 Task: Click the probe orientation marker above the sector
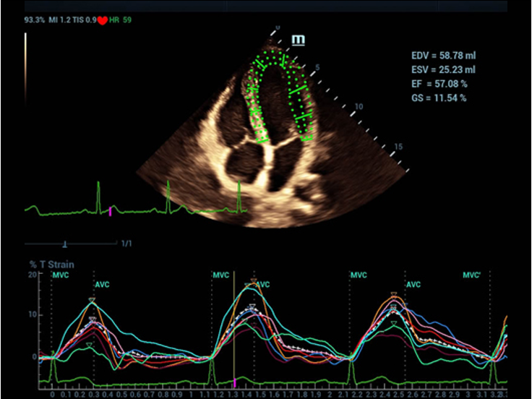point(296,40)
